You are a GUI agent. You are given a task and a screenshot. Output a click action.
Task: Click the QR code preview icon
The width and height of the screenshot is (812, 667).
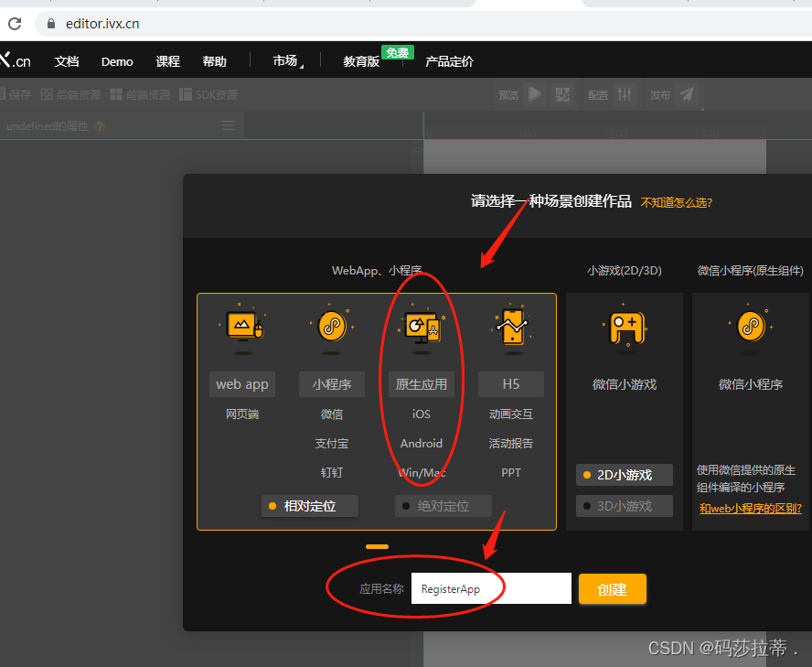[x=563, y=94]
